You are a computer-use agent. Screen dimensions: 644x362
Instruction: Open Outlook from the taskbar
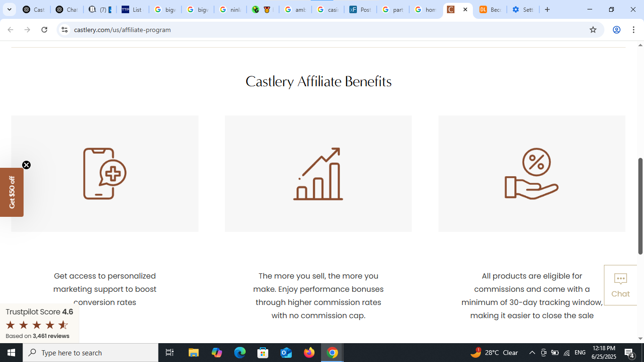tap(286, 353)
